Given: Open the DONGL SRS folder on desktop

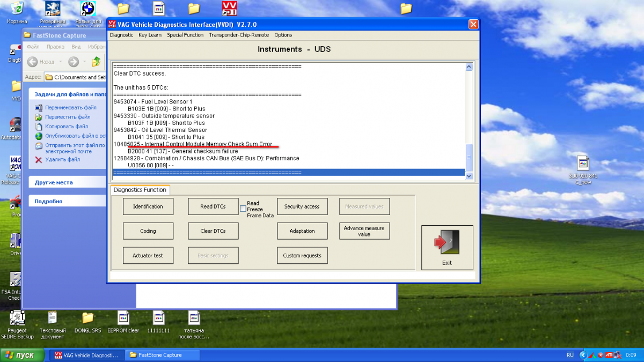Looking at the screenshot, I should click(x=88, y=322).
